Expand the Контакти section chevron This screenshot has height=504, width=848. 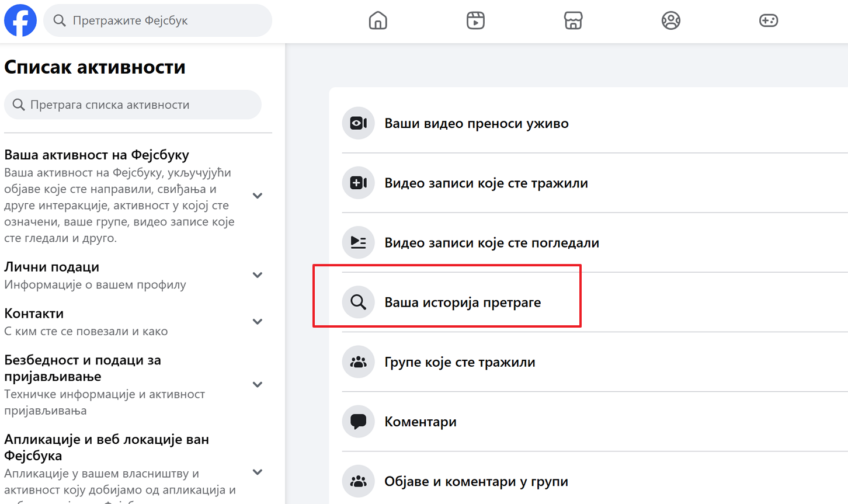(257, 322)
